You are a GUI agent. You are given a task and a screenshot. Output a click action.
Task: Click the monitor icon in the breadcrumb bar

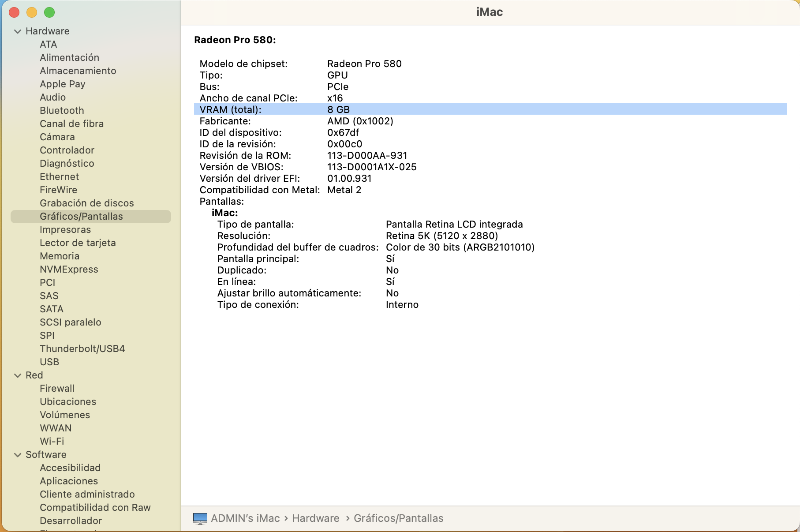point(201,518)
